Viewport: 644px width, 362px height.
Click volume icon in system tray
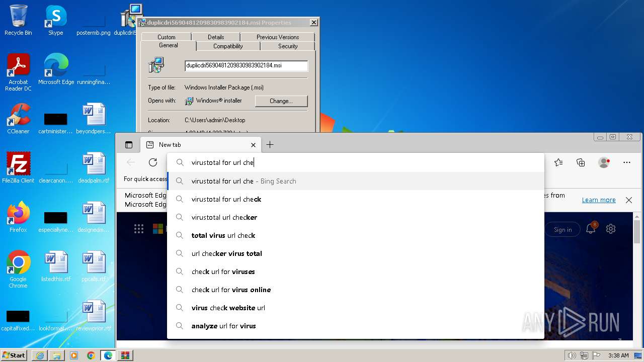coord(572,355)
